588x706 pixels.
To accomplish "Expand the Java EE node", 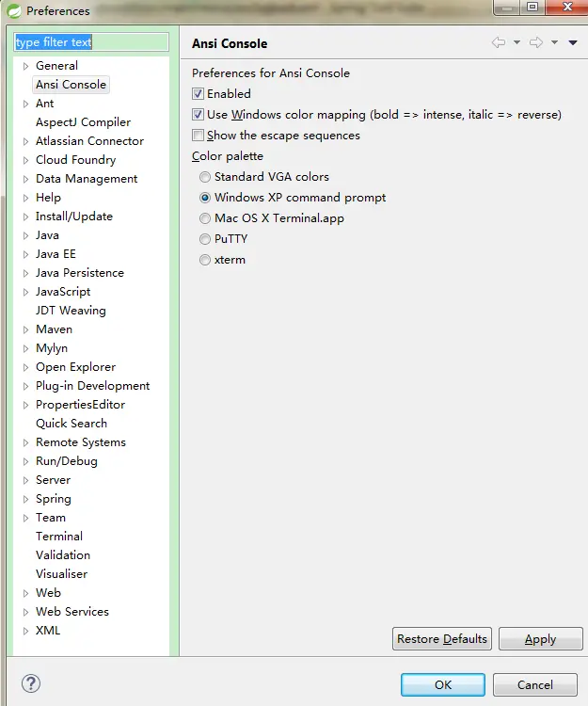I will (25, 254).
